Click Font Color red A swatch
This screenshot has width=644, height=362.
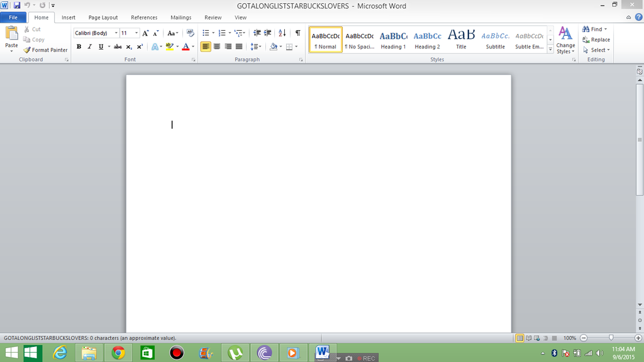(x=186, y=47)
